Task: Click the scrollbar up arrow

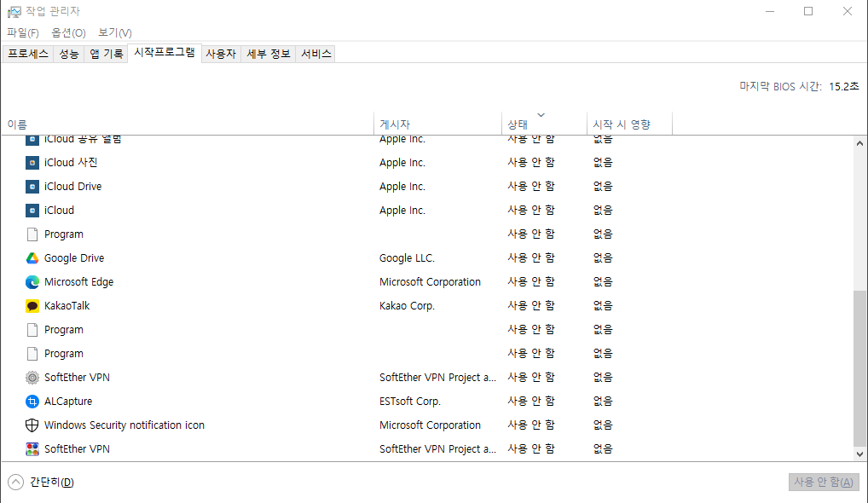Action: 859,143
